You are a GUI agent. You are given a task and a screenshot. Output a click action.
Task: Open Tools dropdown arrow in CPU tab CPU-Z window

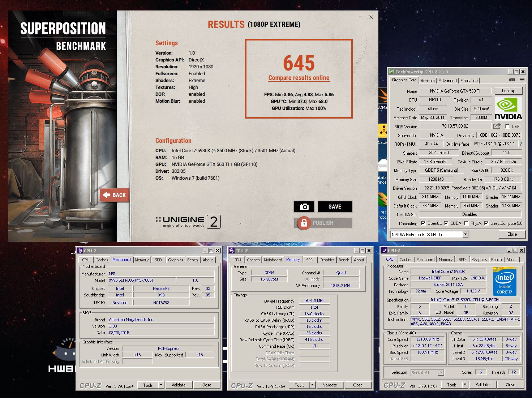coord(465,385)
